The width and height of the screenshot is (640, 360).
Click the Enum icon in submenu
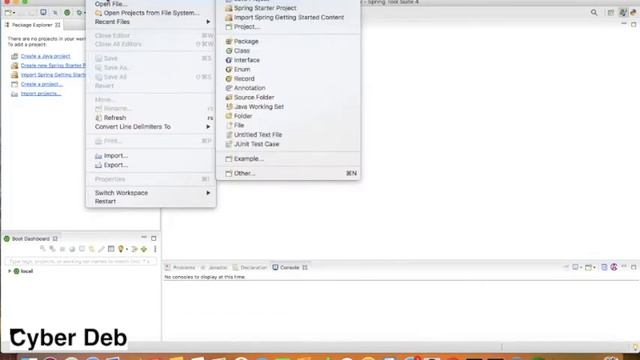pos(229,69)
